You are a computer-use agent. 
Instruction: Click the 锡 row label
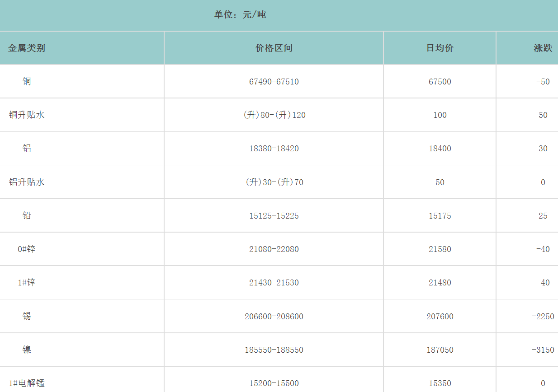27,316
